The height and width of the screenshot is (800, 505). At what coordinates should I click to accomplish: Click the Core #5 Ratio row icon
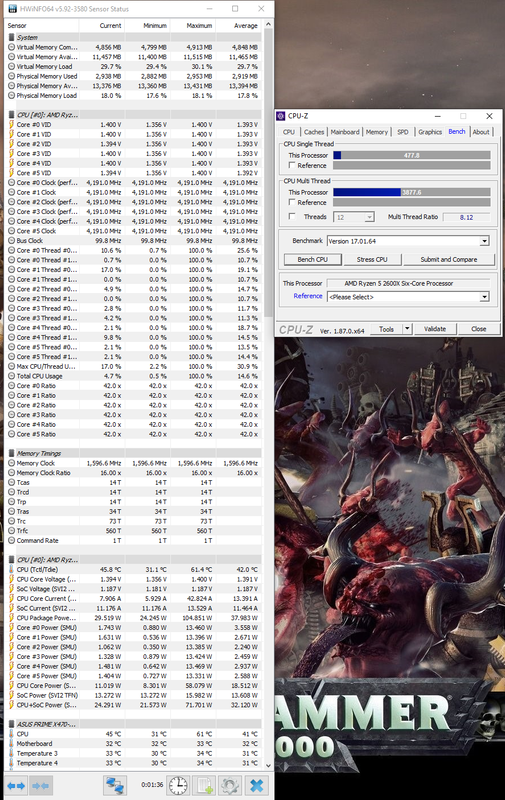click(x=12, y=434)
